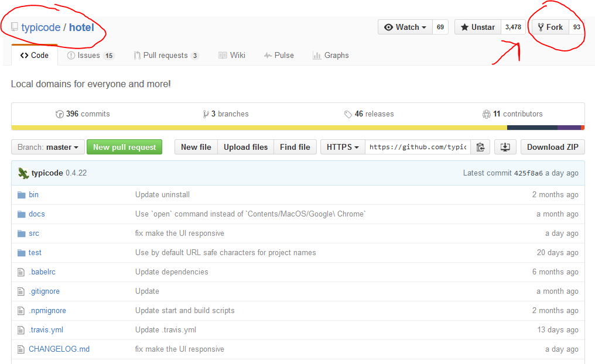This screenshot has height=364, width=595.
Task: Click the purple language bar segment
Action: (x=569, y=128)
